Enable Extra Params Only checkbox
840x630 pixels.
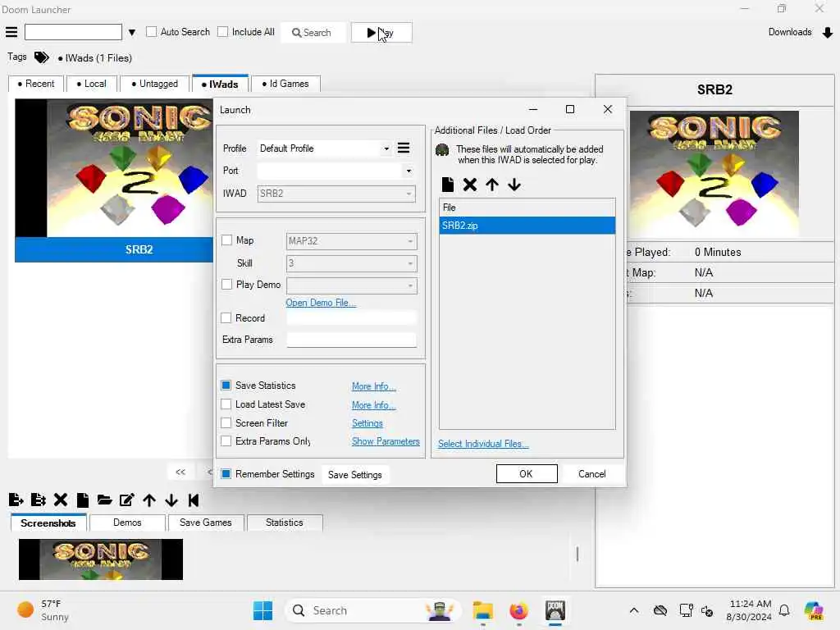coord(226,441)
